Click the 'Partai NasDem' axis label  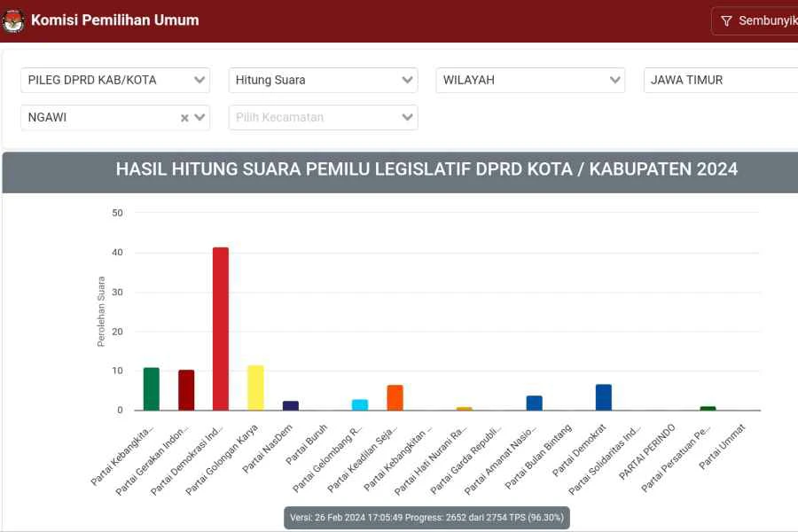[x=267, y=449]
